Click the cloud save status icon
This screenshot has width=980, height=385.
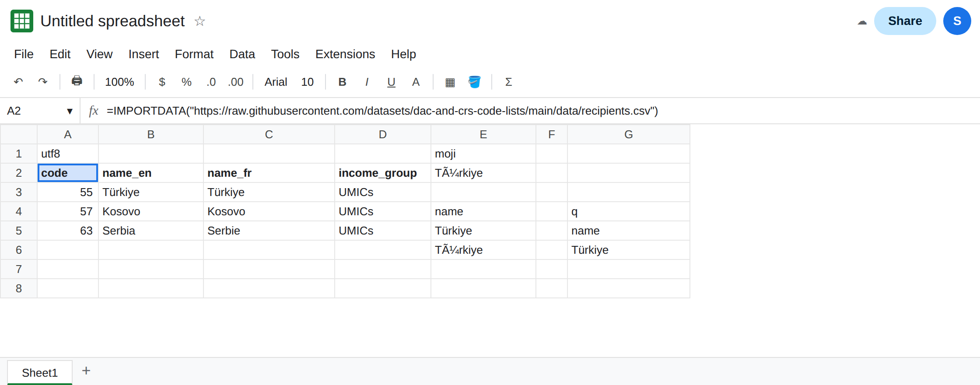(862, 21)
